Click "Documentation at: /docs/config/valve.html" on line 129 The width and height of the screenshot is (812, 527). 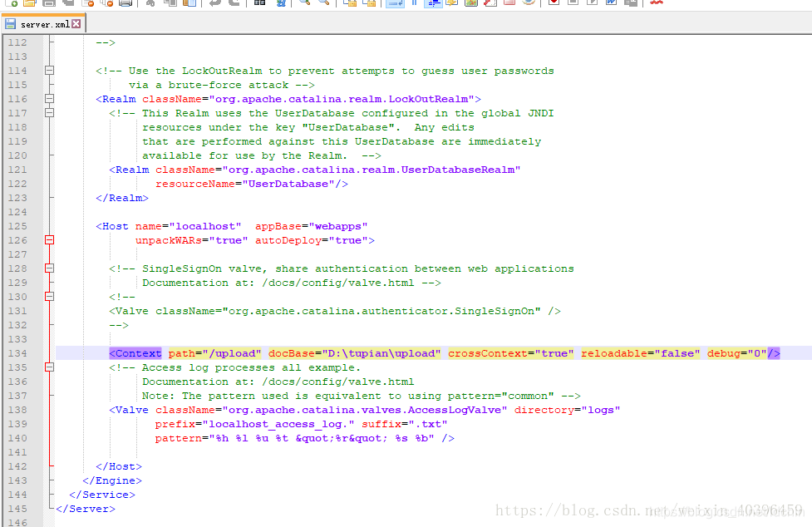click(x=278, y=283)
